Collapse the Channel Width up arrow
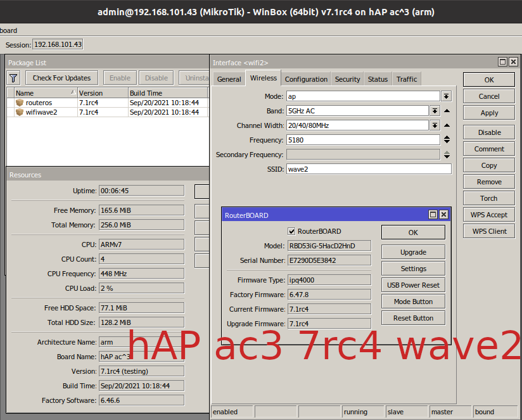 (x=447, y=125)
